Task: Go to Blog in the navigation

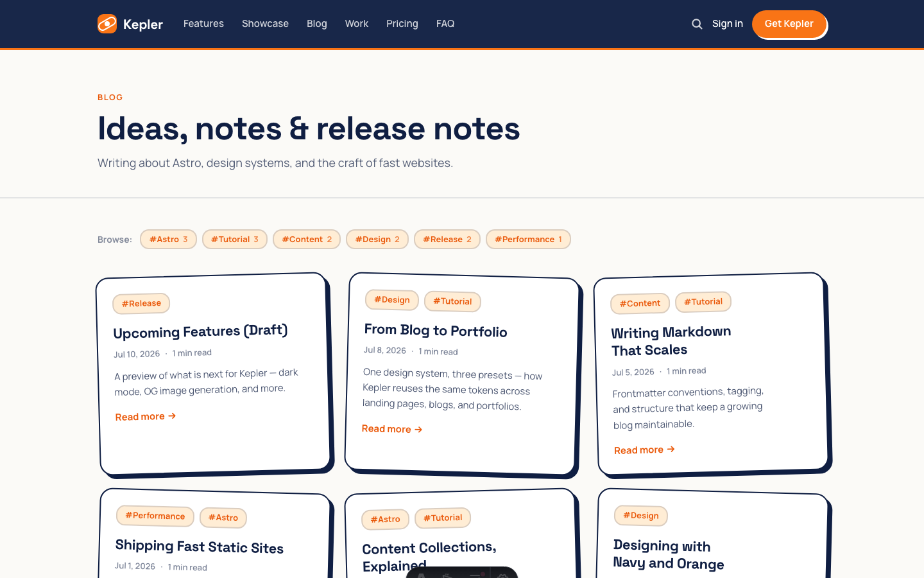Action: click(317, 24)
